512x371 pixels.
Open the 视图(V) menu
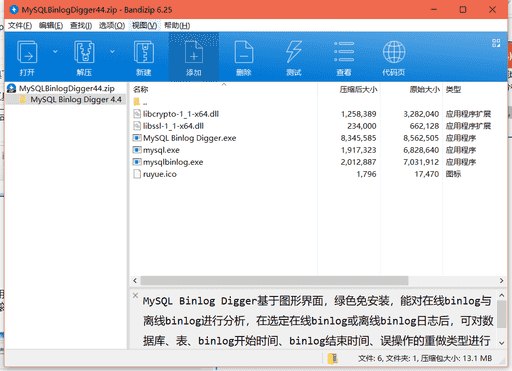tap(144, 26)
